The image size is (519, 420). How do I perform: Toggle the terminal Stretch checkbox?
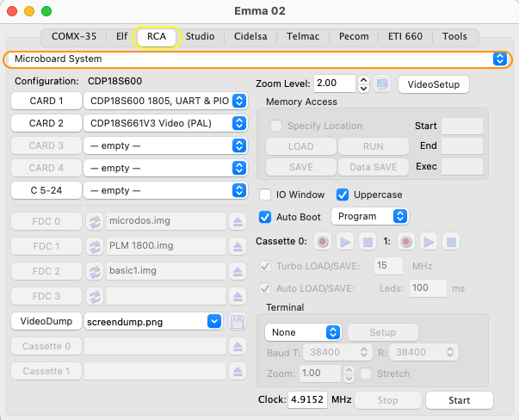366,374
